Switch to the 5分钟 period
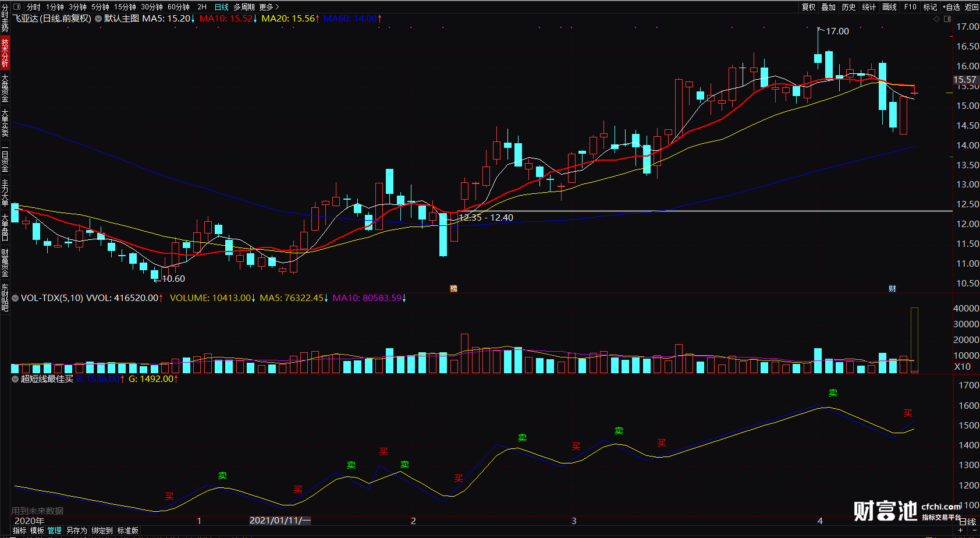Screen dimensions: 980x538 click(x=100, y=7)
